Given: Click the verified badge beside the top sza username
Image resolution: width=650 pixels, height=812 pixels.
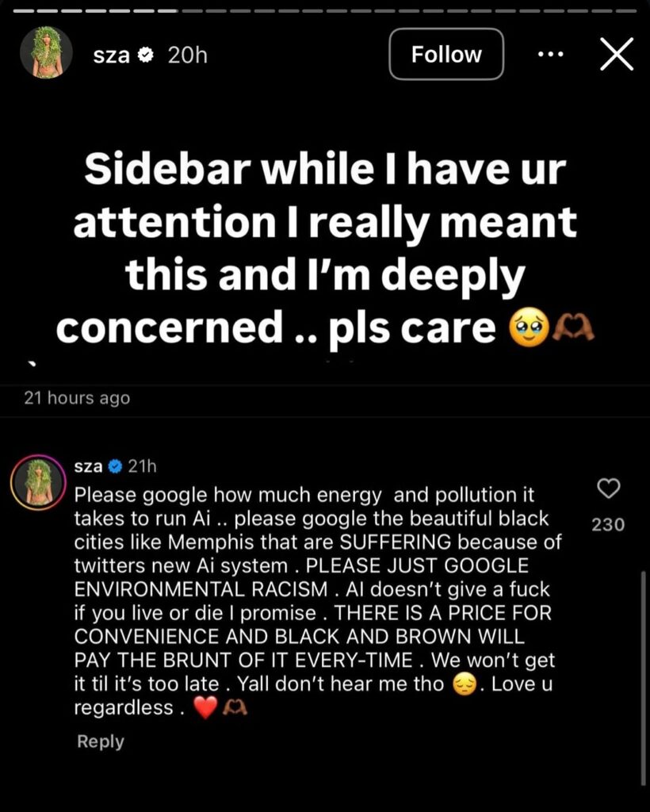Looking at the screenshot, I should click(147, 56).
